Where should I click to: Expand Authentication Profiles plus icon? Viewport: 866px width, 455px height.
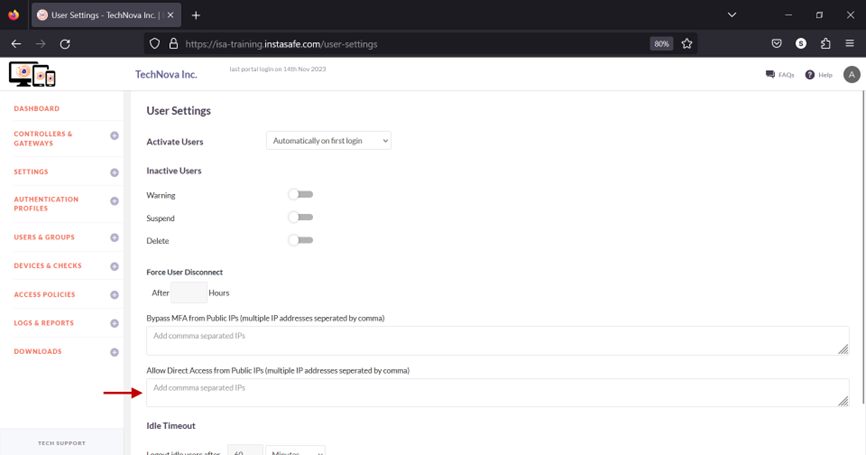[114, 202]
